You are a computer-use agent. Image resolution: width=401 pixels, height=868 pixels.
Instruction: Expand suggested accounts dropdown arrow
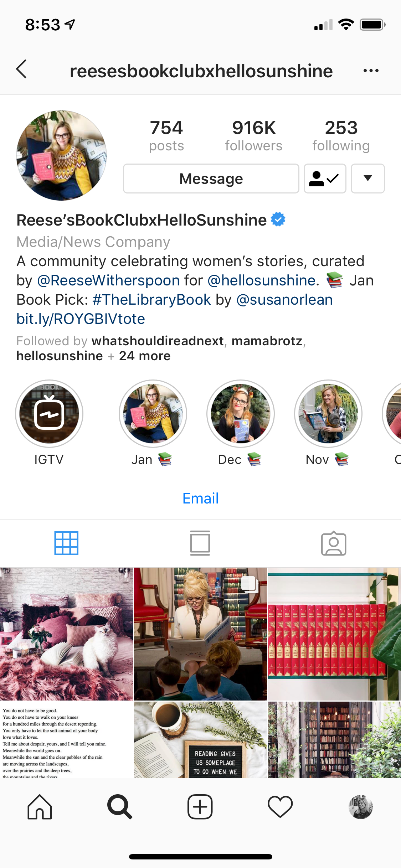click(367, 179)
